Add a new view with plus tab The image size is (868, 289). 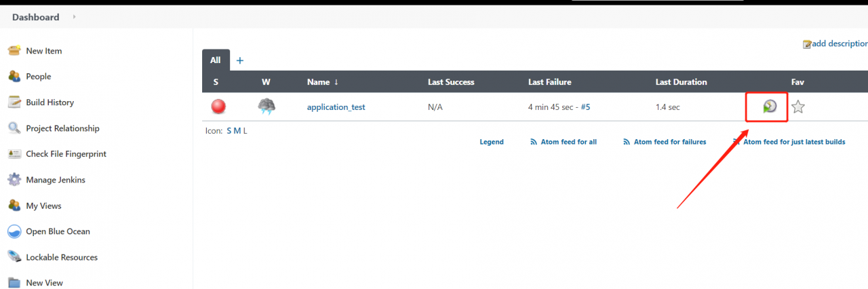coord(239,60)
